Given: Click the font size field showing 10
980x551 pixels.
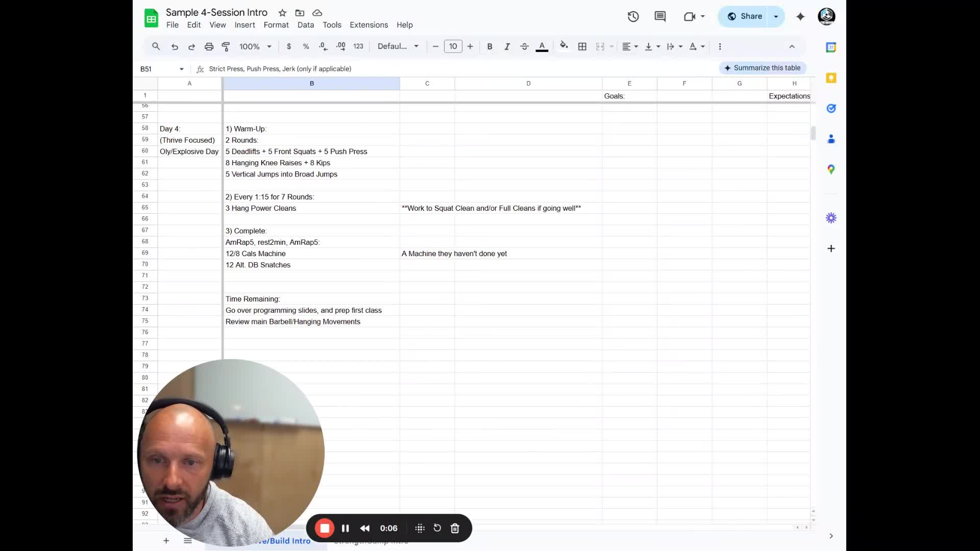Looking at the screenshot, I should point(453,46).
